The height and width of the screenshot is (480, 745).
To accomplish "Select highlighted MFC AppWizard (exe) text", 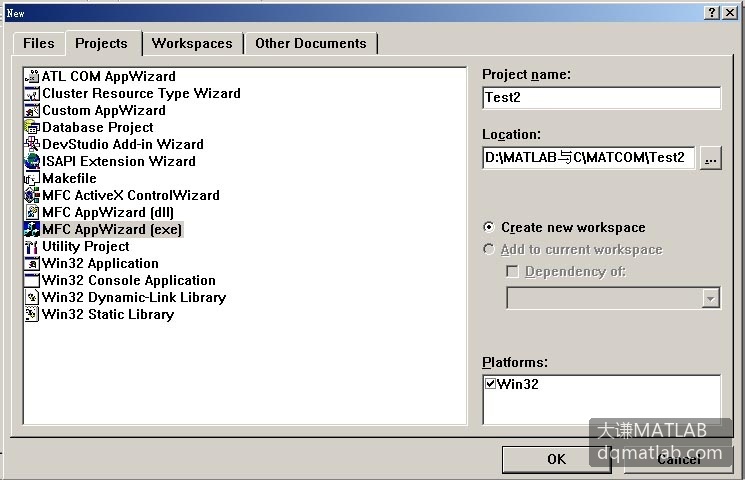I will coord(112,230).
